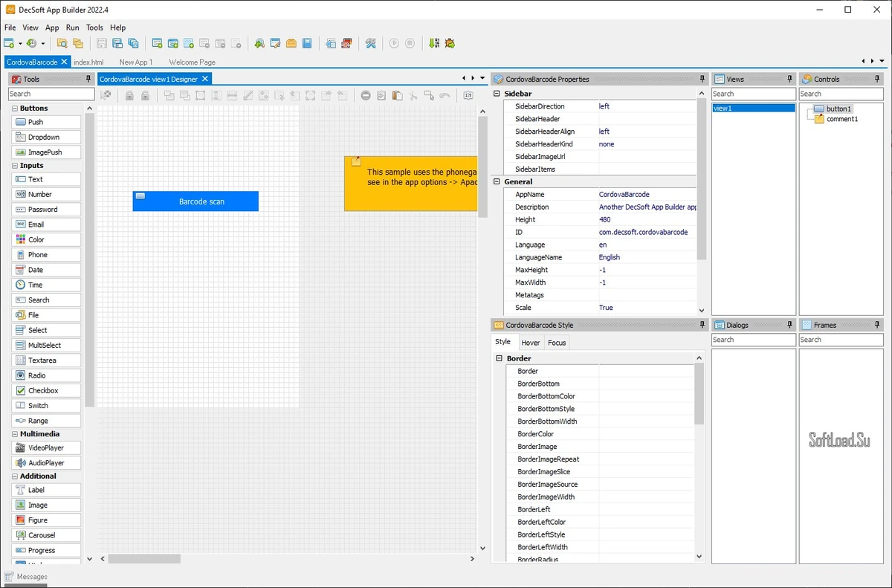Close the CordovaBarcode document tab
This screenshot has height=588, width=892.
(65, 62)
